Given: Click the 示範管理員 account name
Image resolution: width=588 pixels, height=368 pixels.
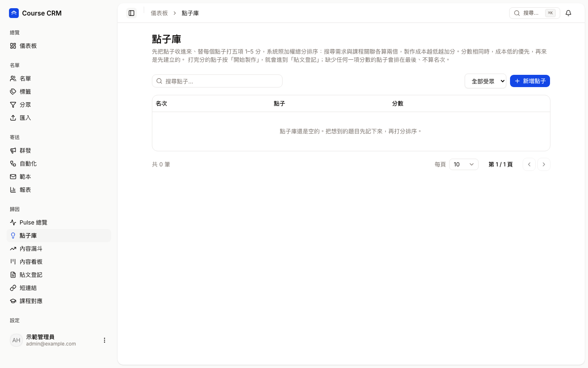Looking at the screenshot, I should pyautogui.click(x=40, y=337).
